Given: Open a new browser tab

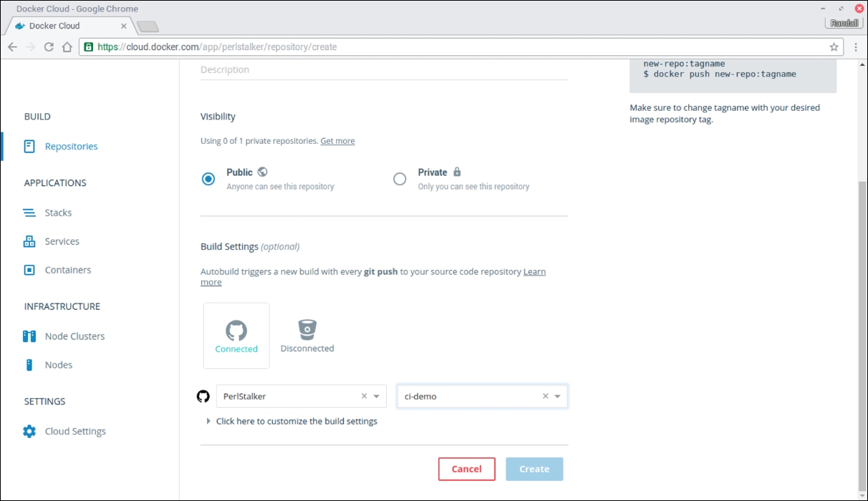Looking at the screenshot, I should coord(148,26).
